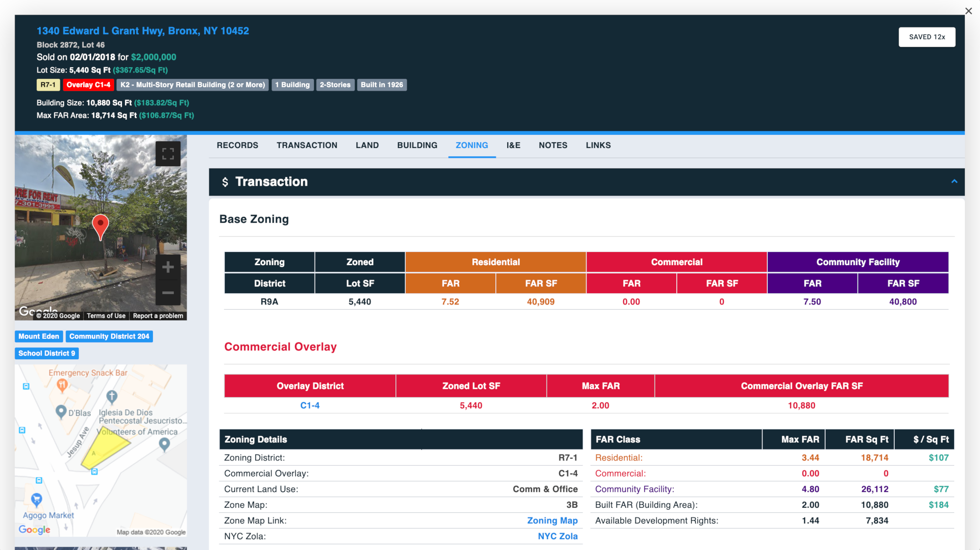980x550 pixels.
Task: Click Report a problem in street view
Action: pos(158,316)
